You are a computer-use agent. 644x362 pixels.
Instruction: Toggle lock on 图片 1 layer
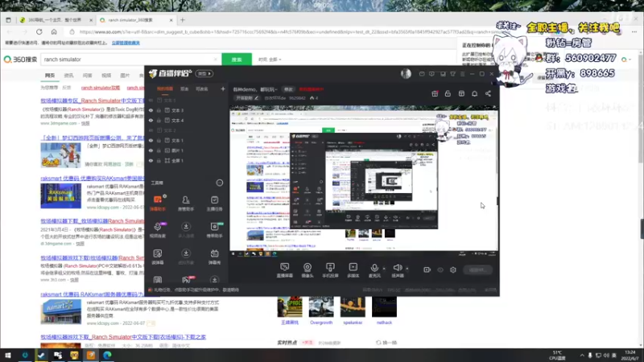coord(159,150)
